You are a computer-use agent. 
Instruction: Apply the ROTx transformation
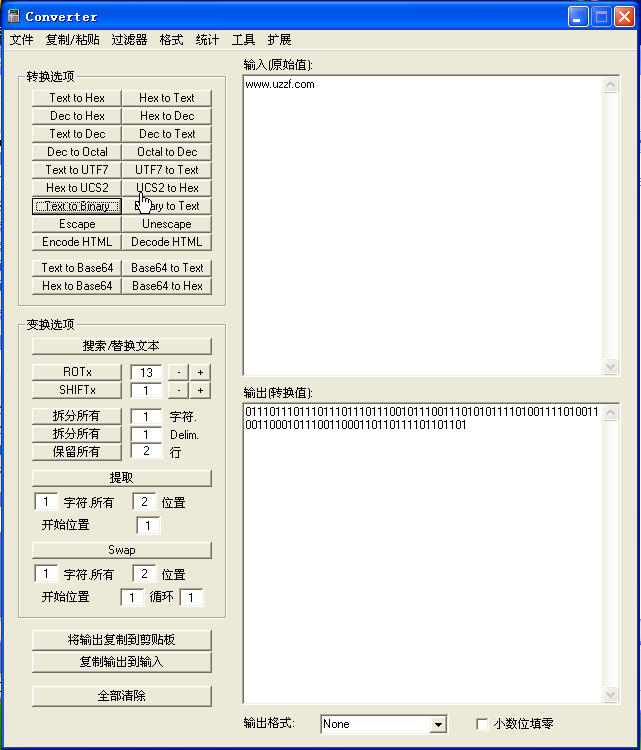77,372
